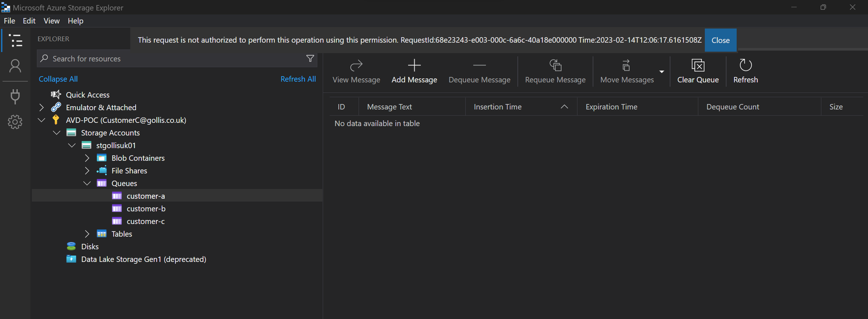
Task: Click the Tables node icon
Action: tap(102, 234)
